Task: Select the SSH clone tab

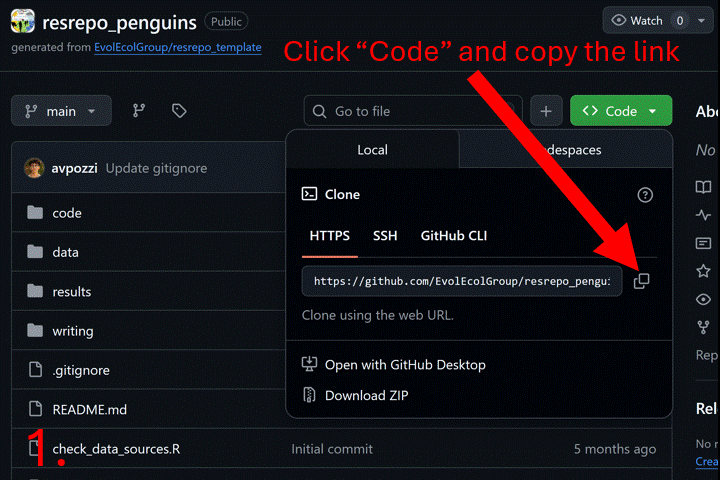Action: pyautogui.click(x=385, y=236)
